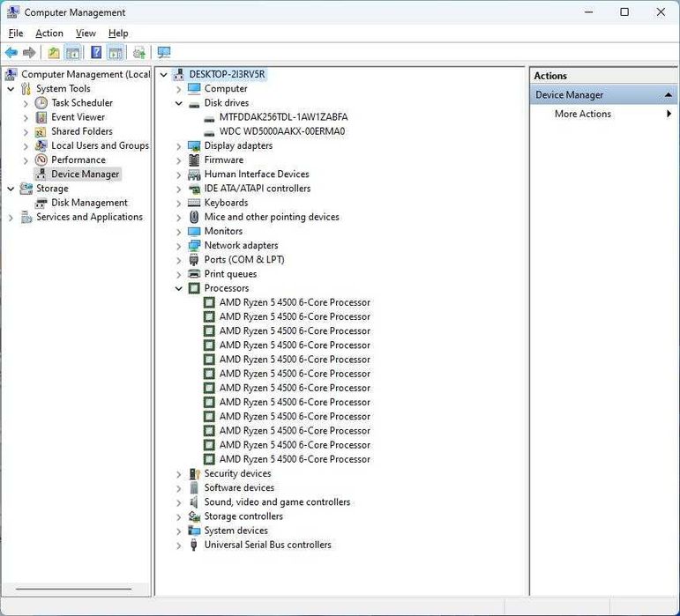Expand the Monitors node

(179, 232)
